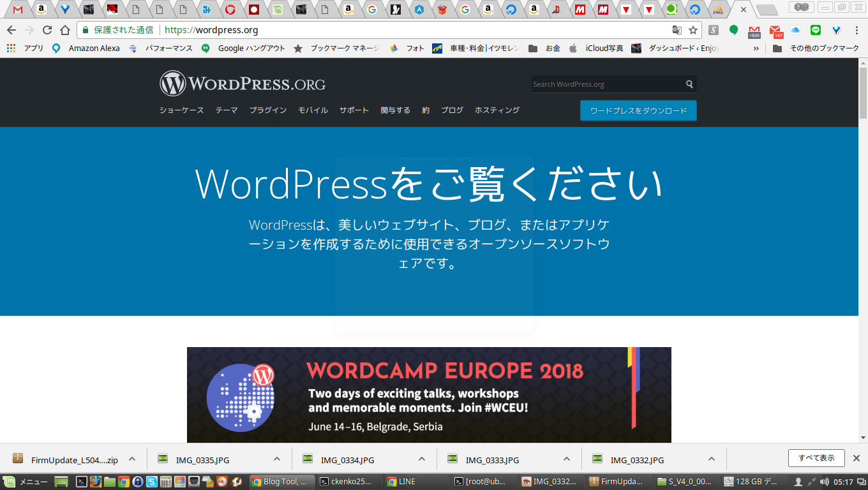The image size is (868, 490).
Task: Expand options for IMG_0335.JPG download
Action: [x=277, y=459]
